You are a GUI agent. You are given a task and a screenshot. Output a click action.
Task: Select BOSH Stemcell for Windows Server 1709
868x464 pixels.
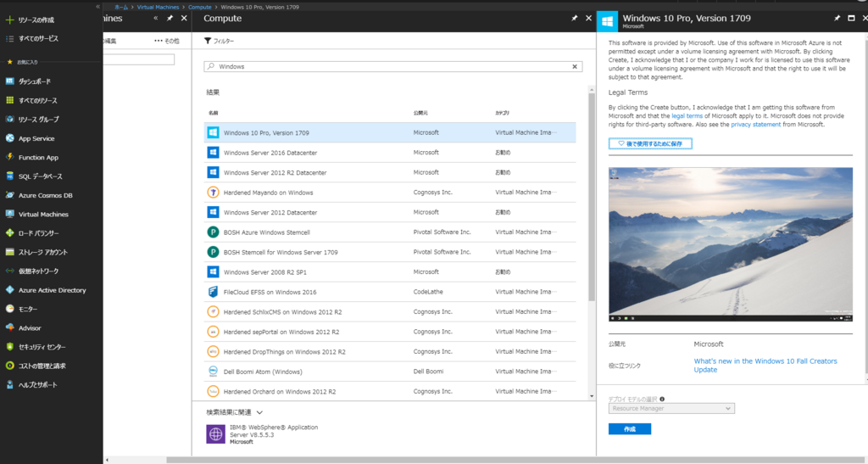(390, 253)
